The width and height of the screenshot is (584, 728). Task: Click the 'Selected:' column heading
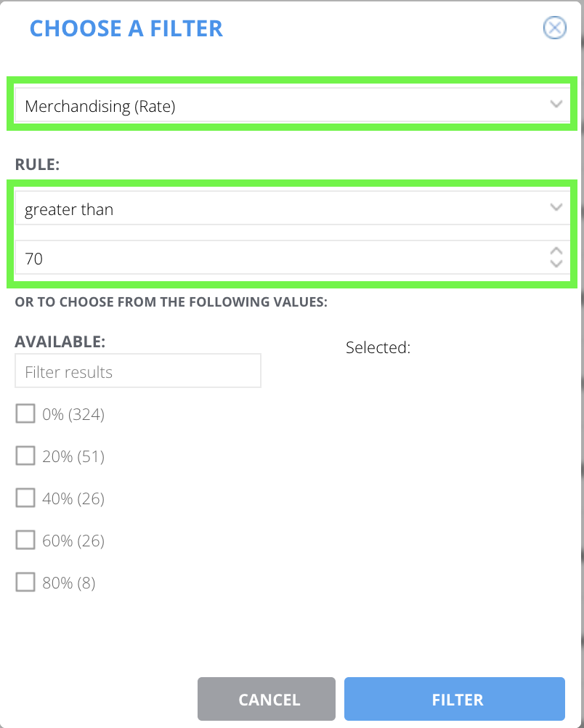pos(378,347)
